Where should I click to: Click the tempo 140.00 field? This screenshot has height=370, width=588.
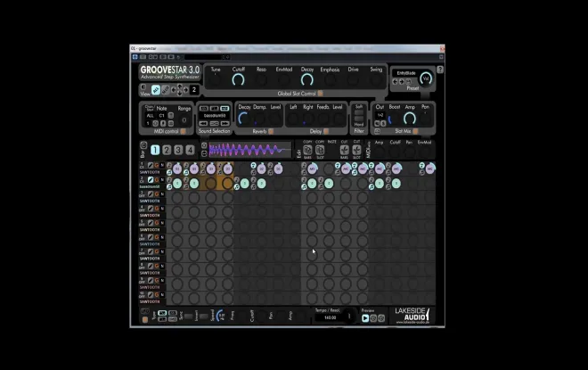point(330,317)
